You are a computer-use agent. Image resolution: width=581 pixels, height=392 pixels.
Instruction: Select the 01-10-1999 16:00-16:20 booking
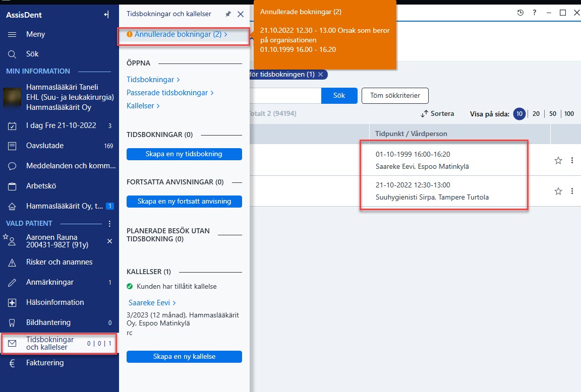tap(413, 154)
